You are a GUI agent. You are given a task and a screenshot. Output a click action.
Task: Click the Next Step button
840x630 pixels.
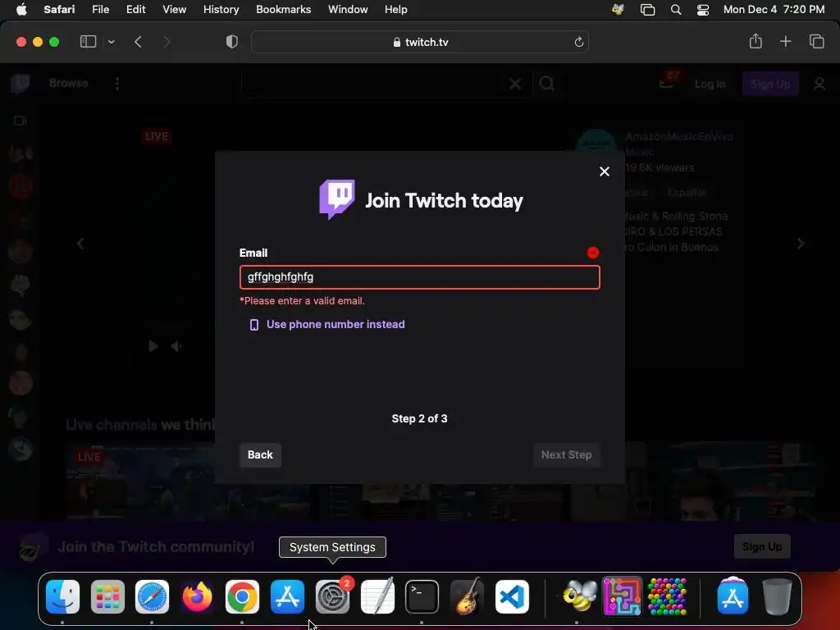[566, 454]
